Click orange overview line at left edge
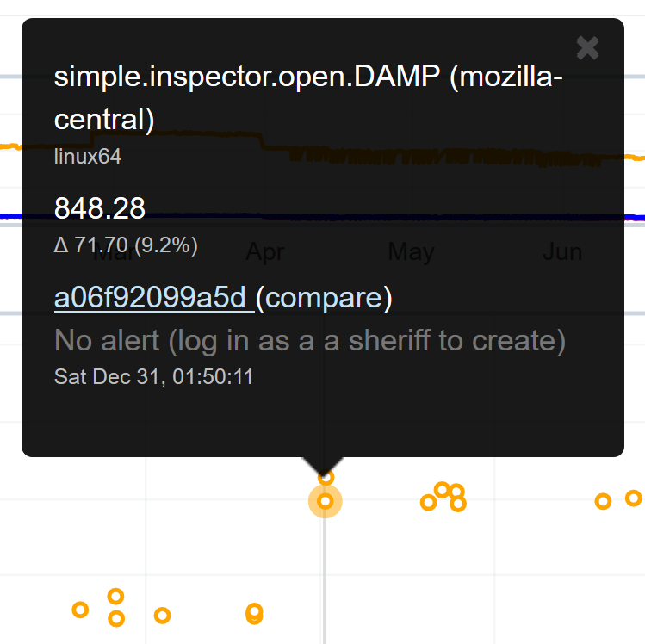The image size is (645, 644). coord(7,146)
